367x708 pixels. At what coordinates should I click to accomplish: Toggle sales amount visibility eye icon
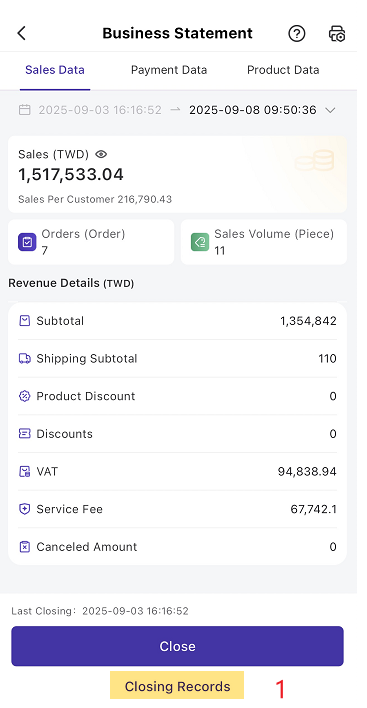[x=101, y=154]
